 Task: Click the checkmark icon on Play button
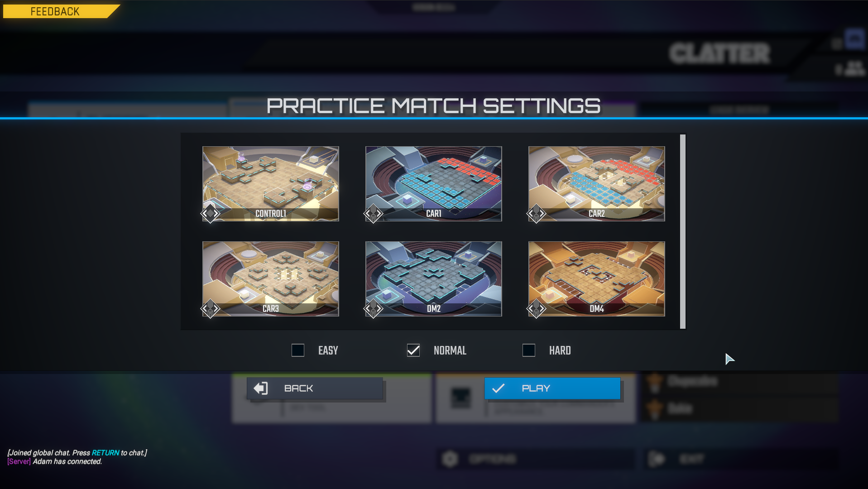[x=498, y=388]
